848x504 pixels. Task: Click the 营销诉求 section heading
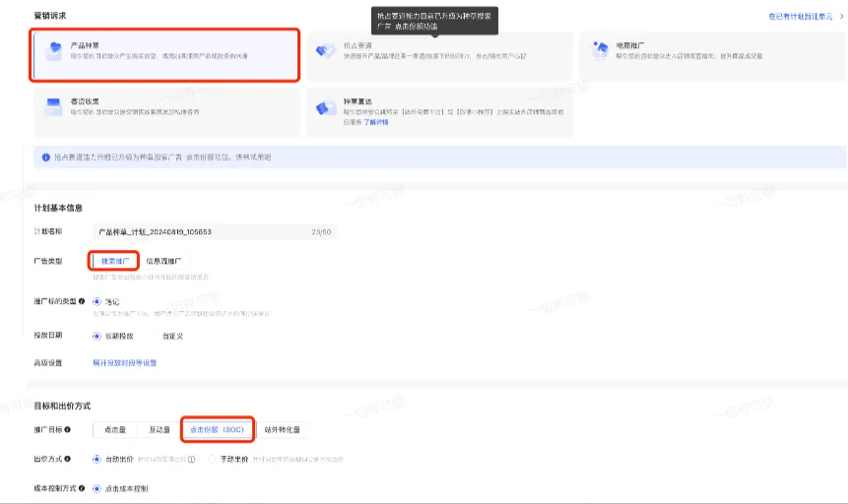click(50, 16)
